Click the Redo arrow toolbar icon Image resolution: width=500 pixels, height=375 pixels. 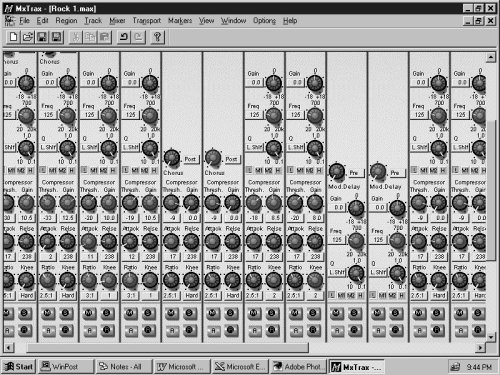pyautogui.click(x=138, y=37)
